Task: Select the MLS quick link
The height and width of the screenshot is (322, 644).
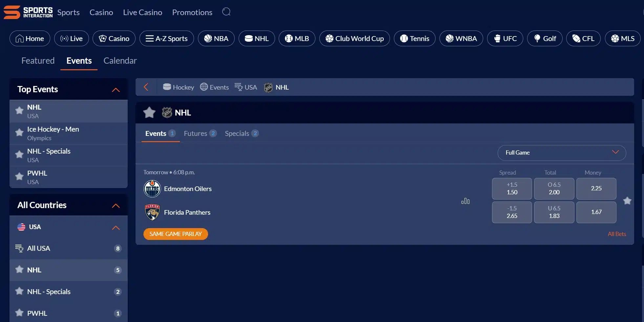Action: [623, 38]
